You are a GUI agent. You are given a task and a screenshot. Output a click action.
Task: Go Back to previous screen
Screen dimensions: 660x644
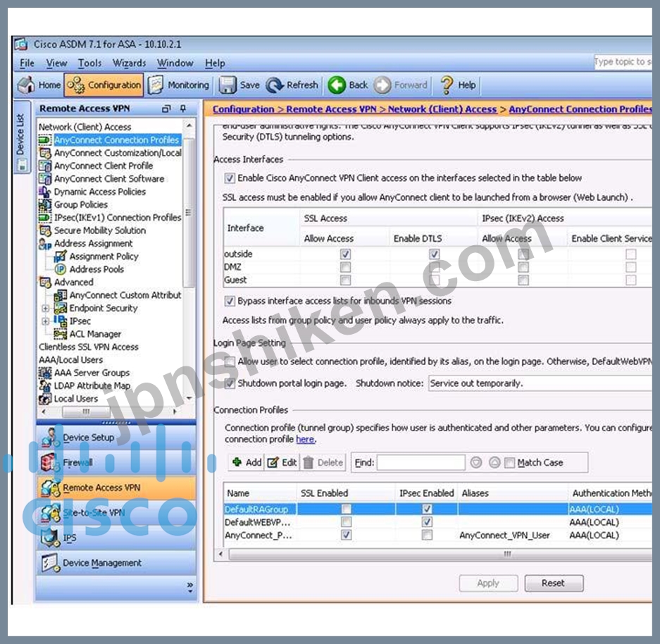point(348,85)
